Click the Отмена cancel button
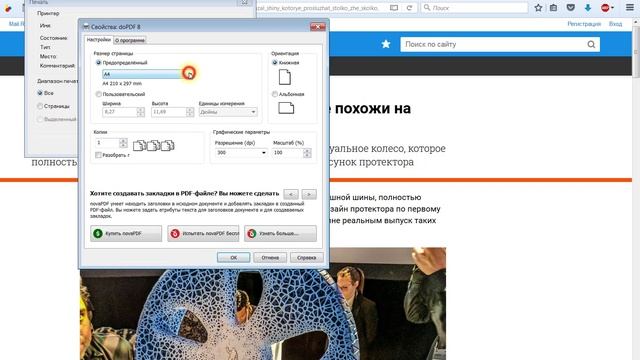640x360 pixels. click(x=270, y=258)
